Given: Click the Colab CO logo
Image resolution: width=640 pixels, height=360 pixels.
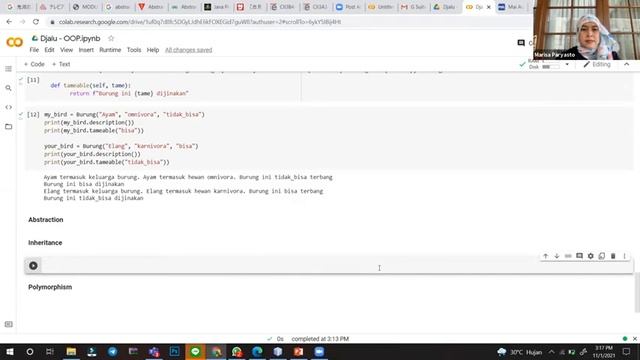Looking at the screenshot, I should click(15, 42).
